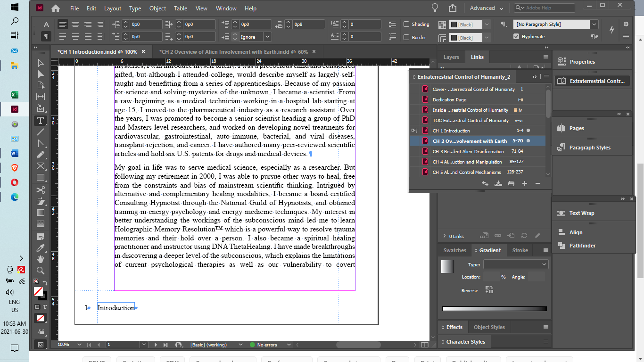Open the paragraph style dropdown
Image resolution: width=644 pixels, height=362 pixels.
pyautogui.click(x=594, y=24)
